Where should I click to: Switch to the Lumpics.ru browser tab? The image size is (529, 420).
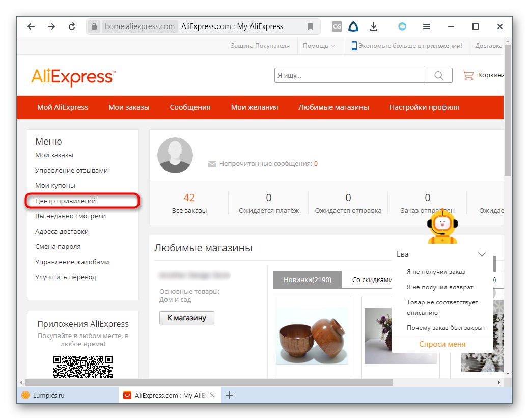click(68, 395)
